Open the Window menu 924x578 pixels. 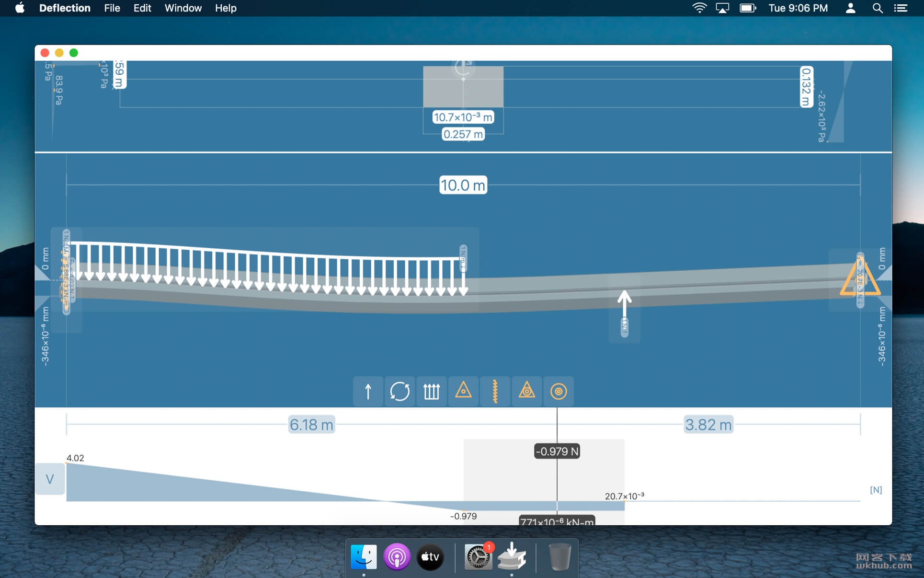click(183, 8)
